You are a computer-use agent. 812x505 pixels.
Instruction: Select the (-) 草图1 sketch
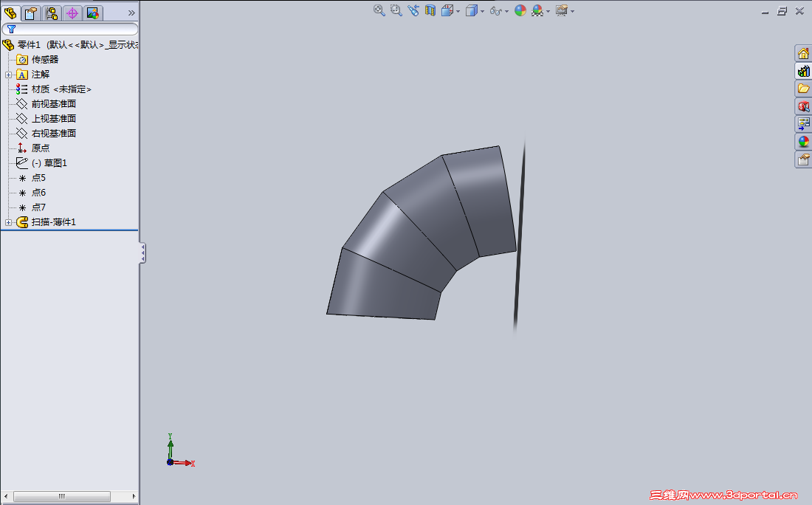click(49, 163)
